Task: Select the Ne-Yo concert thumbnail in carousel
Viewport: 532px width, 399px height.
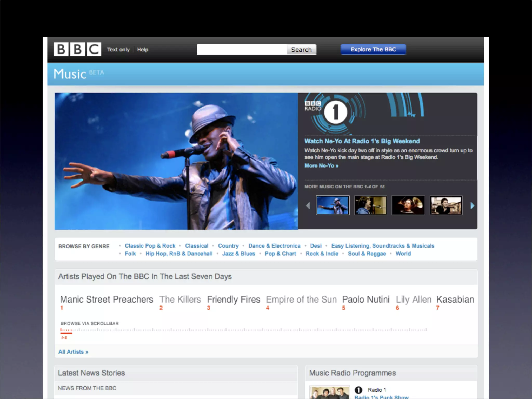Action: 332,205
